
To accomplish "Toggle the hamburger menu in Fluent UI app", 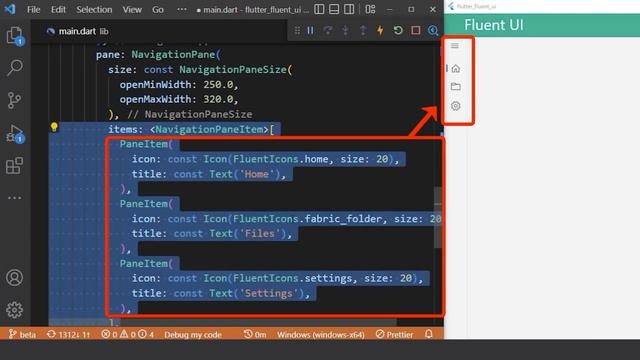I will [x=455, y=46].
